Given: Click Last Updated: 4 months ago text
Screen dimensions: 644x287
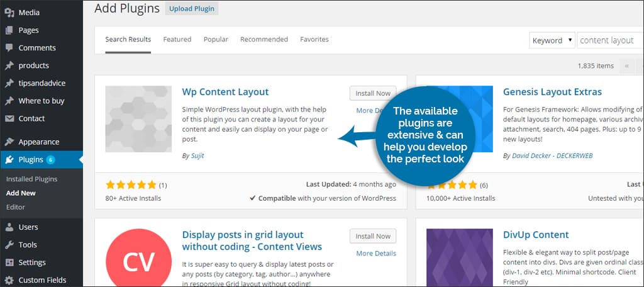Looking at the screenshot, I should tap(351, 184).
